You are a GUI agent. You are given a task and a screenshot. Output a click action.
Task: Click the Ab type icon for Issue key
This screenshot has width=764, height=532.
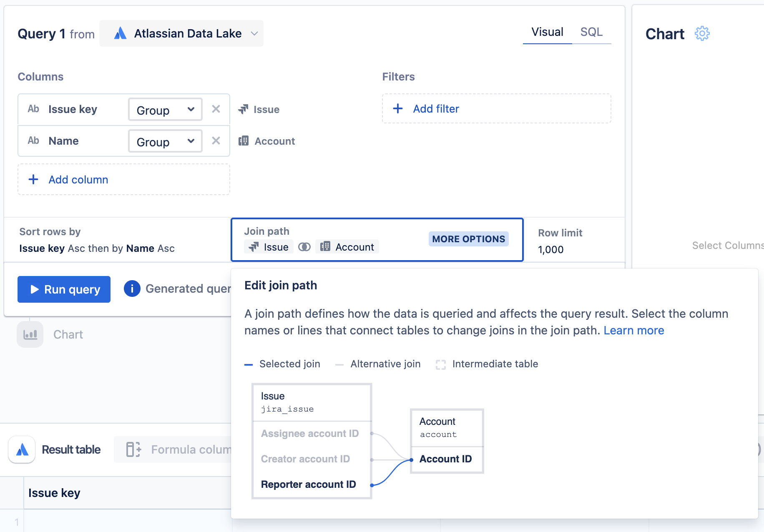33,109
